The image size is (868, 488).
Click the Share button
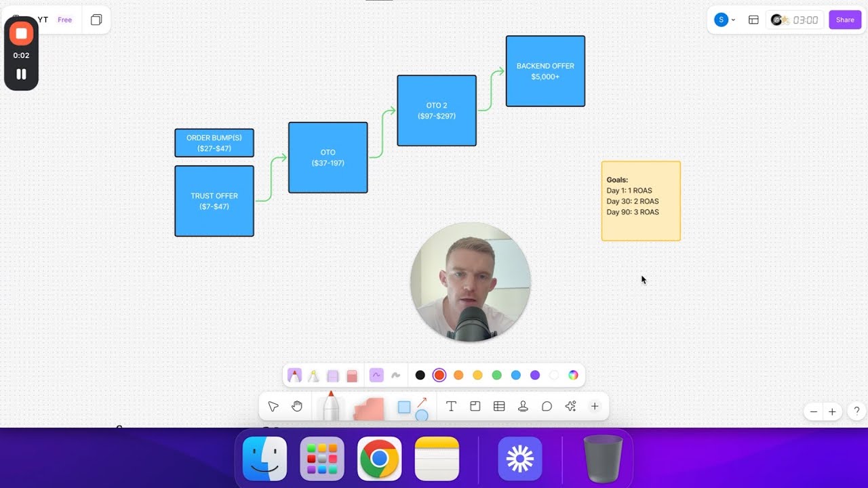(x=845, y=20)
